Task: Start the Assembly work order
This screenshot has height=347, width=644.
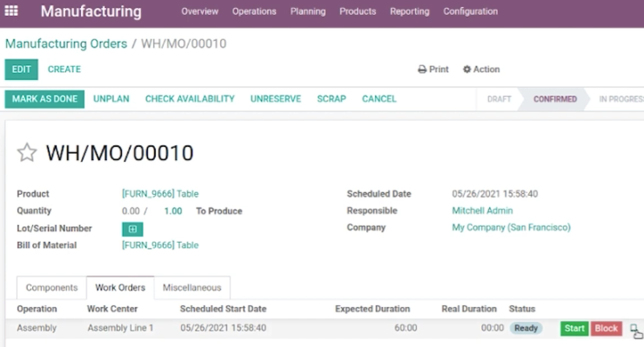Action: coord(574,328)
